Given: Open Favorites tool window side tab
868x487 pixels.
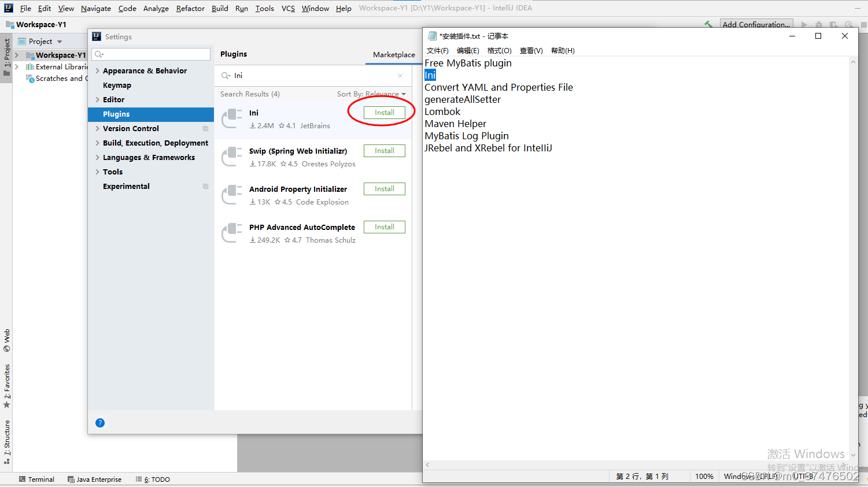Looking at the screenshot, I should (7, 386).
